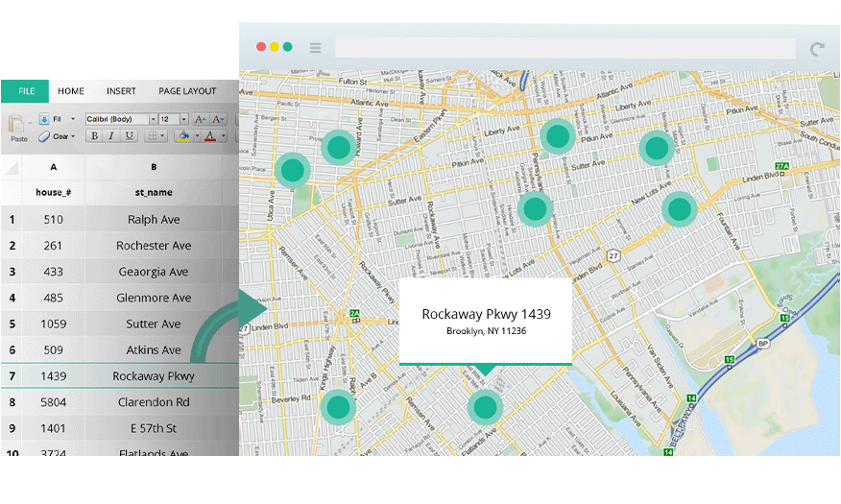The width and height of the screenshot is (841, 504).
Task: Open the fill color dropdown arrow
Action: coord(197,136)
